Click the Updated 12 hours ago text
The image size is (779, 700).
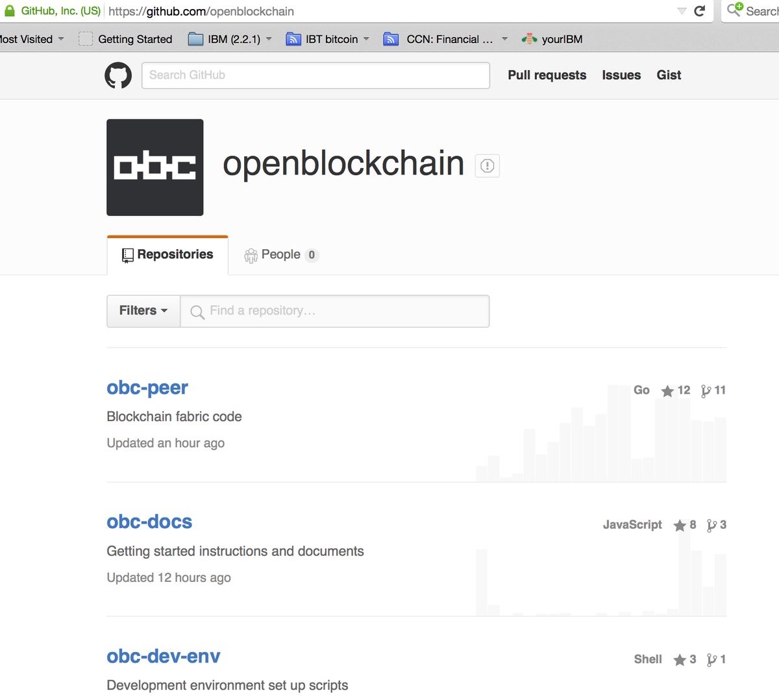[169, 577]
